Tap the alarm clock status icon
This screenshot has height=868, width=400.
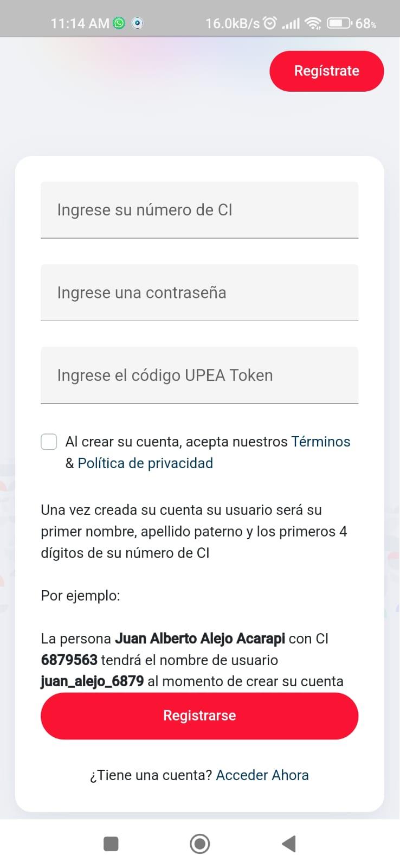point(269,23)
